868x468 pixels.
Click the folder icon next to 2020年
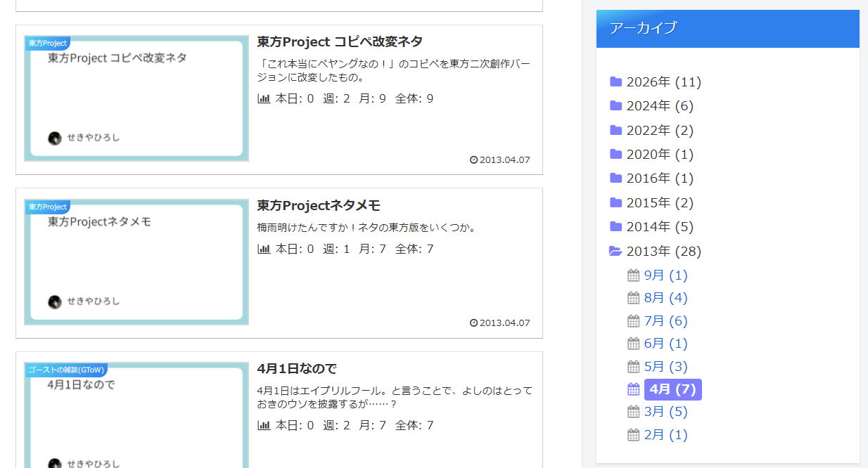(616, 154)
